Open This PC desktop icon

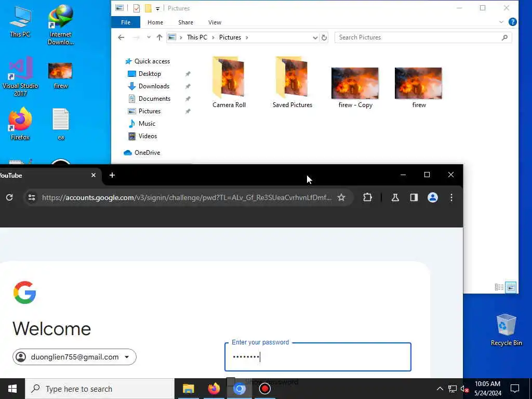tap(20, 21)
